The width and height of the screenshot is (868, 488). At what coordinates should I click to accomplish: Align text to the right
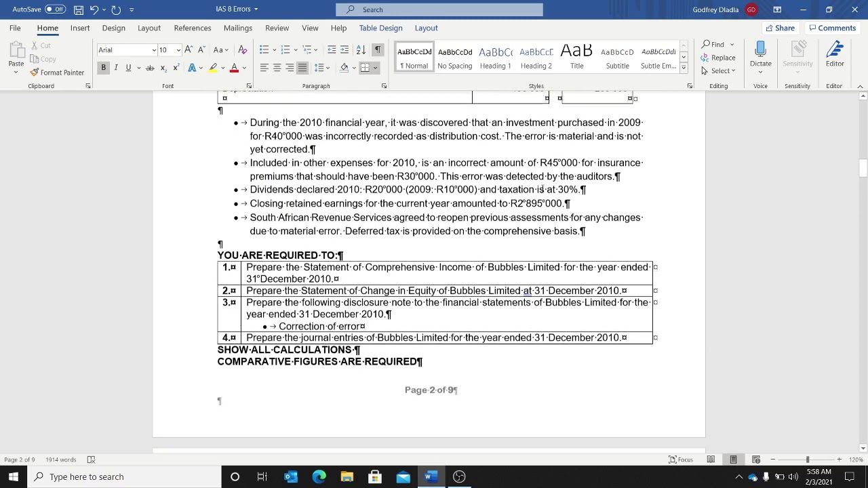coord(290,68)
